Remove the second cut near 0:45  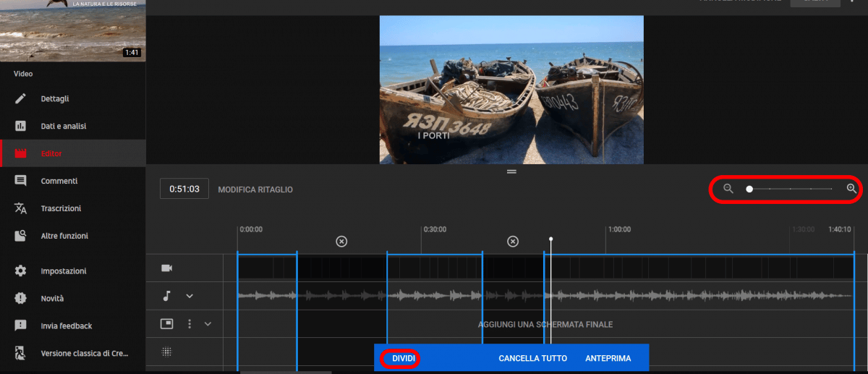point(513,241)
